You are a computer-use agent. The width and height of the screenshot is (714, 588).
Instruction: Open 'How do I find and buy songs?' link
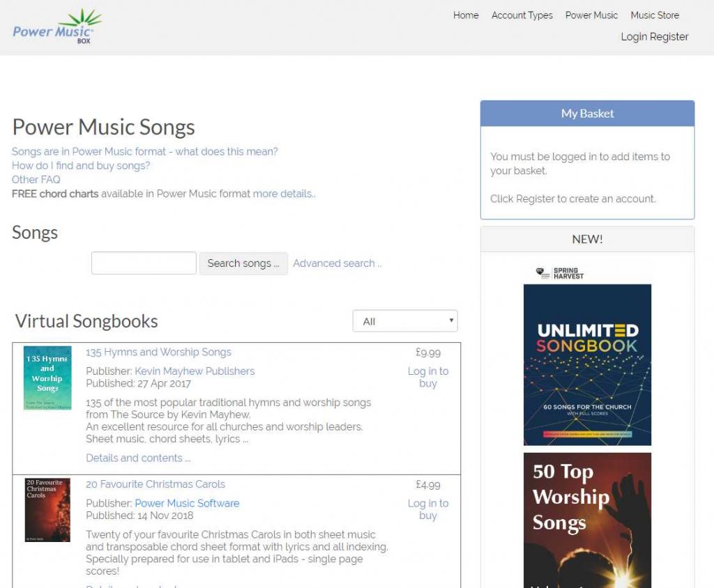(x=81, y=166)
